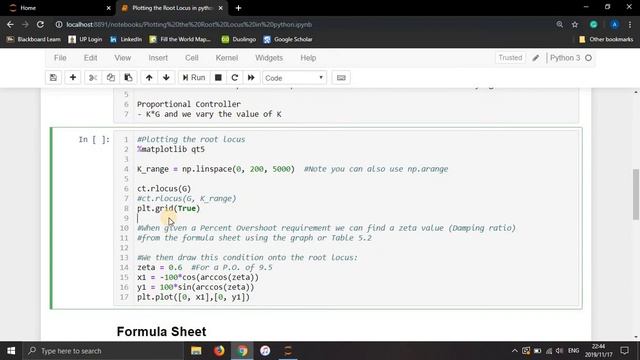Move selected cell up arrow

(x=149, y=78)
